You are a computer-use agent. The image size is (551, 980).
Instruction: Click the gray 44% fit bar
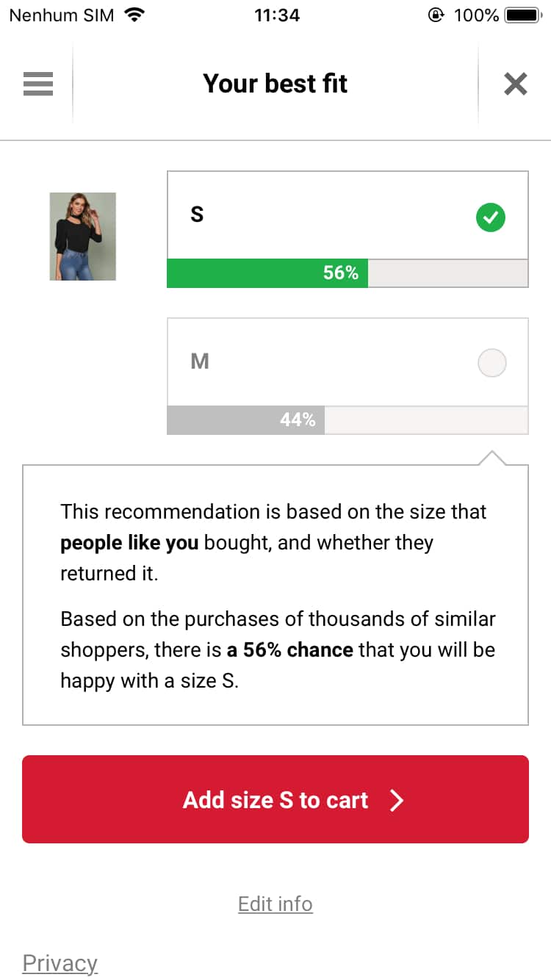[246, 420]
